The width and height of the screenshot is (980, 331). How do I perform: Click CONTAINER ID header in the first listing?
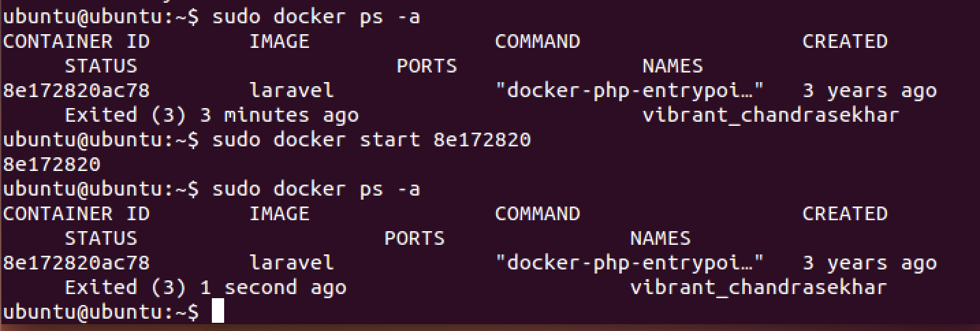77,42
